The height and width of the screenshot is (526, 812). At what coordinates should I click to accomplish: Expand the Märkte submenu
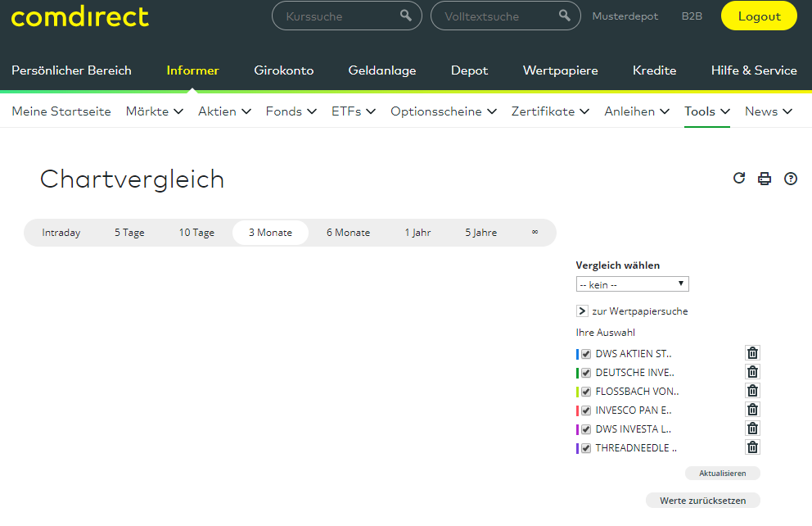coord(155,111)
